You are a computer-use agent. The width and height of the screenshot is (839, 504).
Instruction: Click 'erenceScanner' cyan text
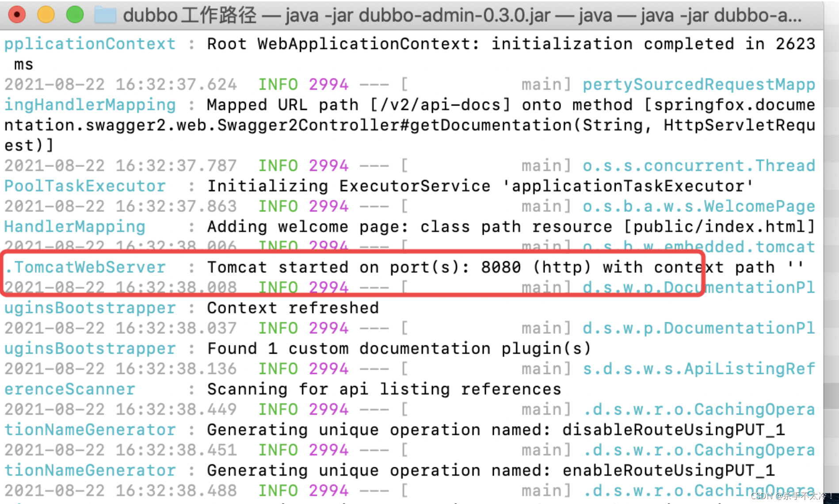pos(70,389)
